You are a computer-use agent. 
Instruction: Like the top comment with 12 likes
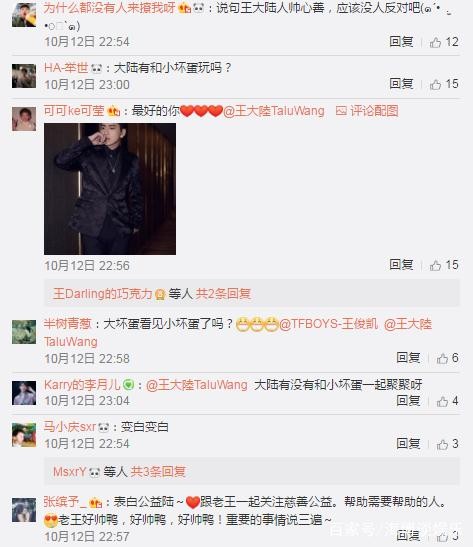pos(435,42)
